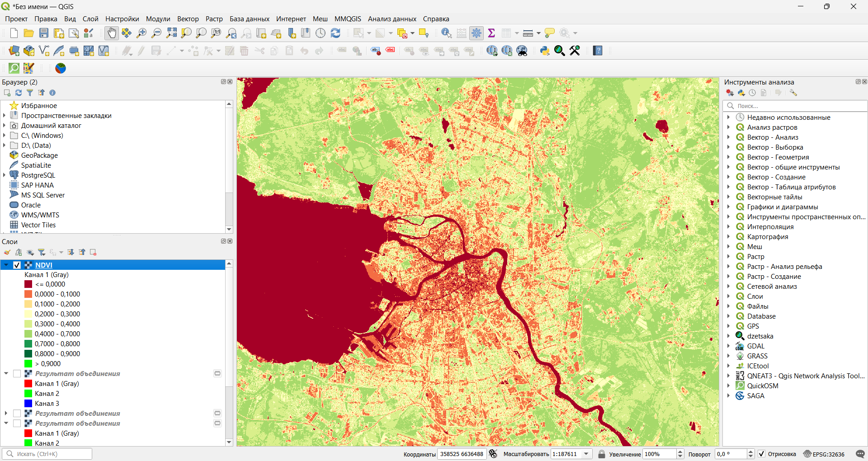Toggle the Отрисовка render checkbox
Screen dimensions: 868x461
[x=762, y=454]
